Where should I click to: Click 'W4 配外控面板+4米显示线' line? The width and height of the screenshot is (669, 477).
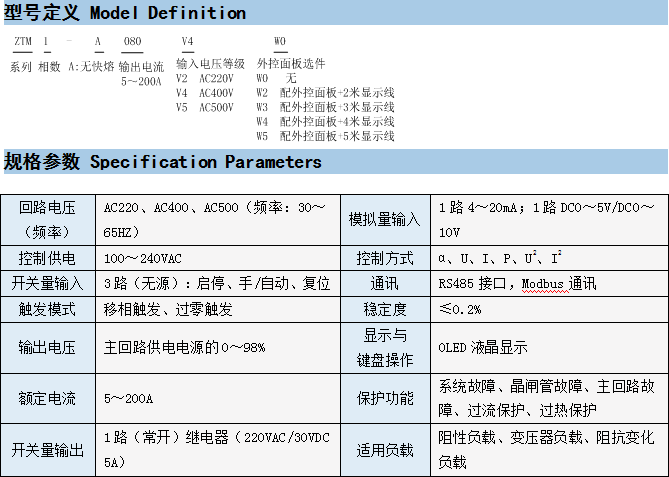326,122
